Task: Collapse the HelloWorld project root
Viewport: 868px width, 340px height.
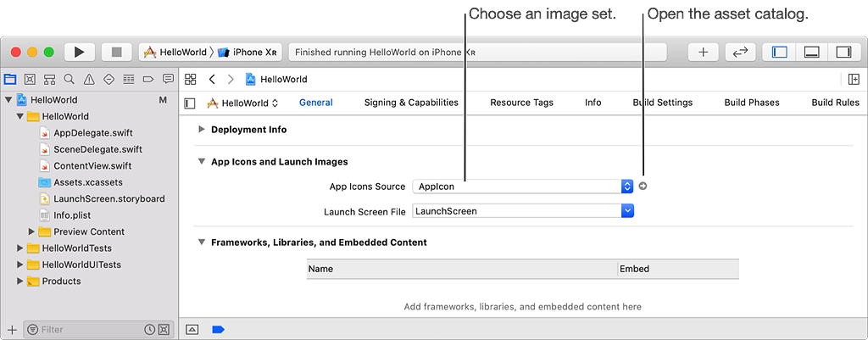Action: point(8,100)
